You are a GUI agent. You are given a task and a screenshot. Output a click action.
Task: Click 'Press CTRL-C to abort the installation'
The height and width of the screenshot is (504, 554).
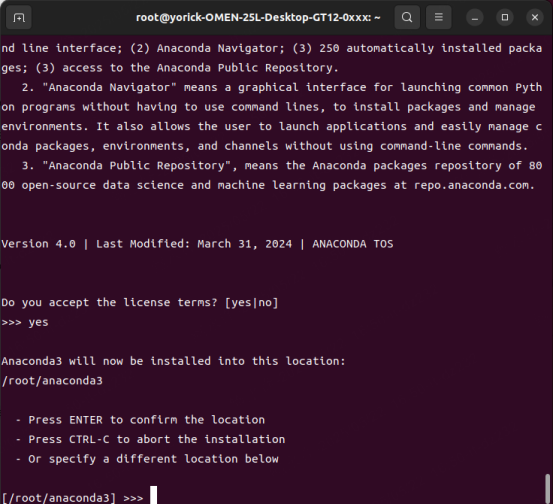click(157, 439)
